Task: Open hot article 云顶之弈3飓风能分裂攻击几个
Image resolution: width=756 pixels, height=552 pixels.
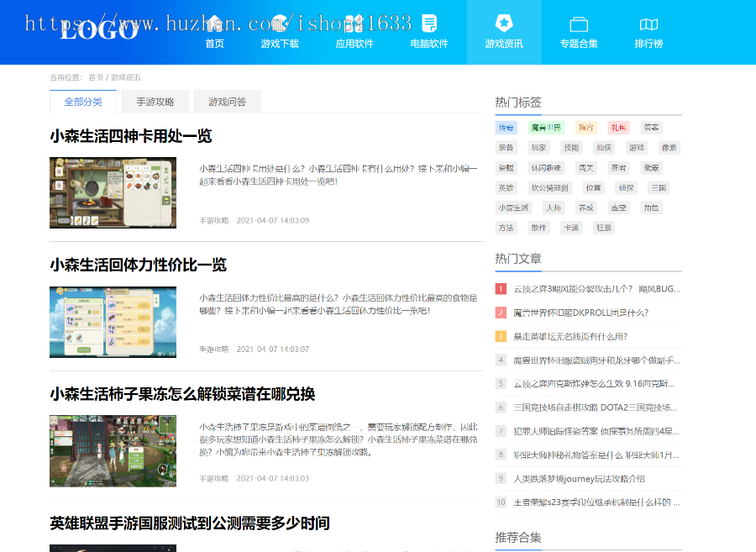Action: point(597,289)
